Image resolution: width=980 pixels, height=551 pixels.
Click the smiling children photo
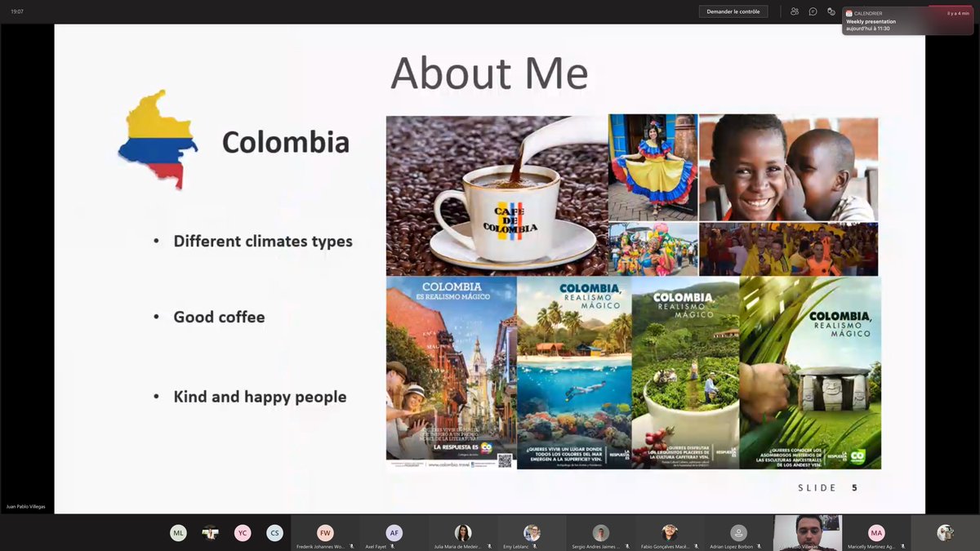788,167
